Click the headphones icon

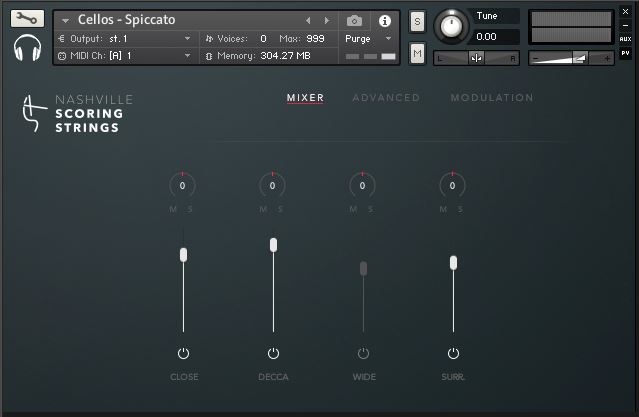(x=27, y=48)
